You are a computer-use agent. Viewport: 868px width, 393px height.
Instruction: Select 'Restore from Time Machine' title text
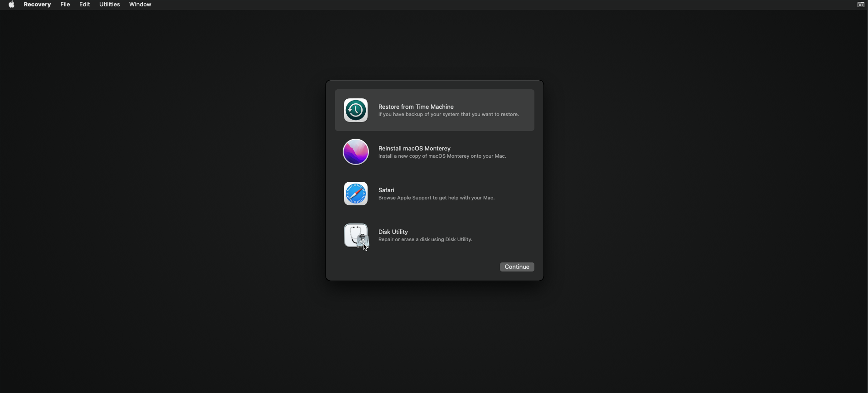[416, 107]
